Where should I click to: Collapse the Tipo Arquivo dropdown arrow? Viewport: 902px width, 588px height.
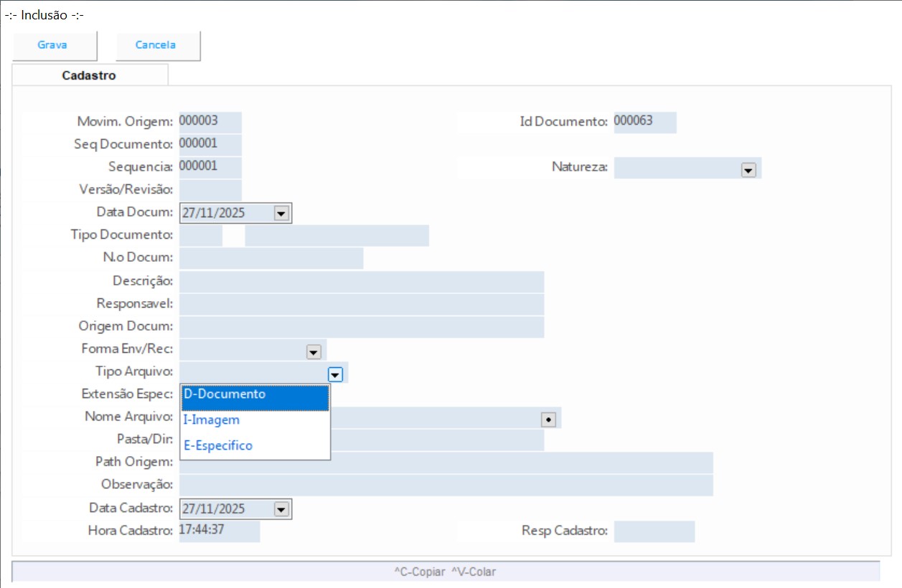tap(335, 374)
